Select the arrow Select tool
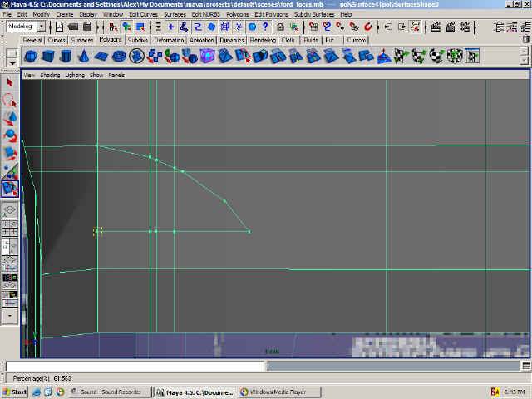 [x=10, y=82]
